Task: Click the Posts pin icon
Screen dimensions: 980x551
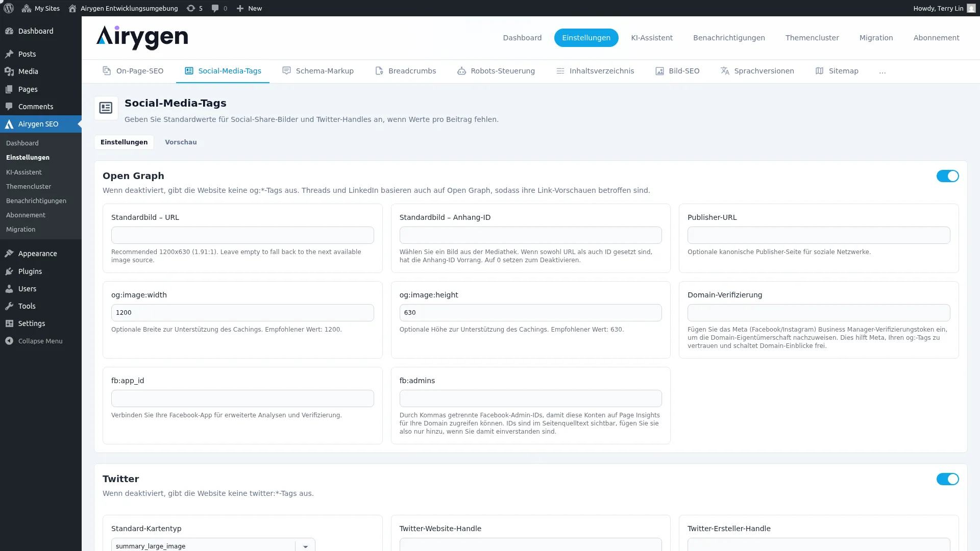Action: click(x=9, y=54)
